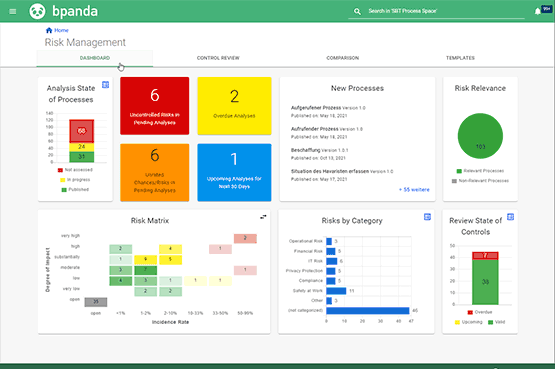555x369 pixels.
Task: Select the dark green moderate cell with 7
Action: pos(145,270)
